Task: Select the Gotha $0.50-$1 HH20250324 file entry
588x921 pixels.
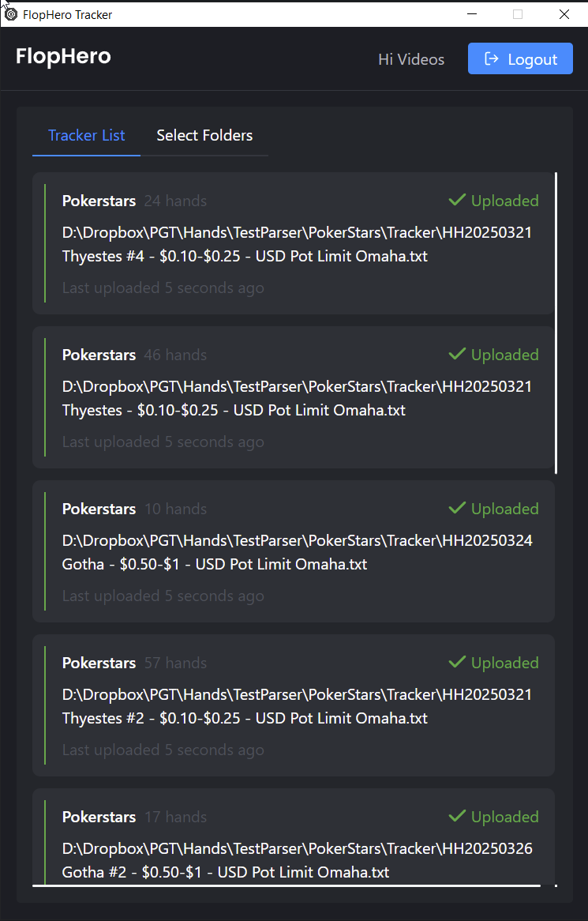Action: [294, 551]
